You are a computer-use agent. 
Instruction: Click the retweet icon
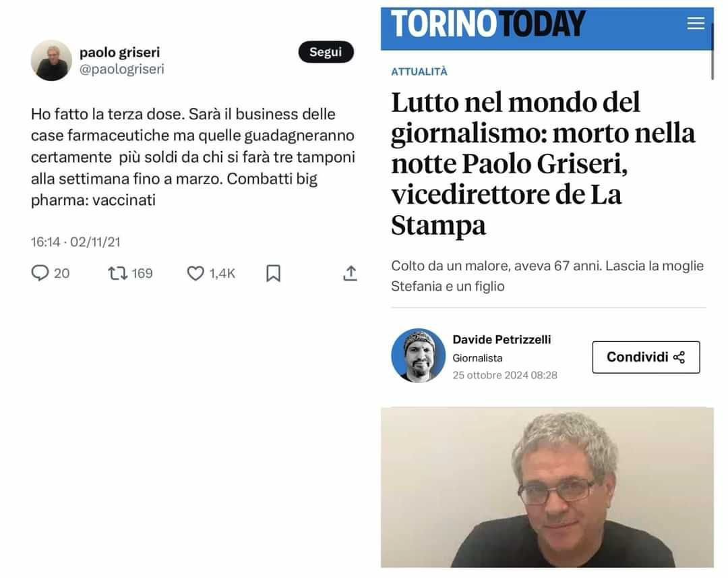[x=117, y=273]
